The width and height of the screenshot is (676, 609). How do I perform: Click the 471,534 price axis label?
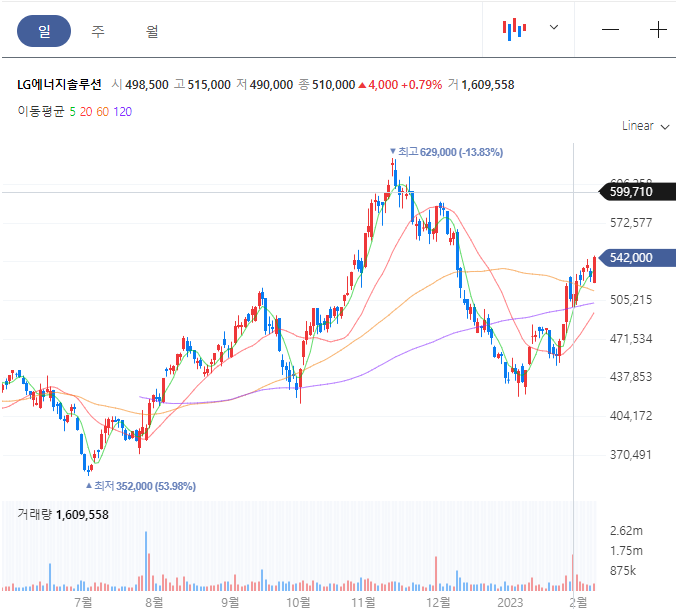pos(631,338)
